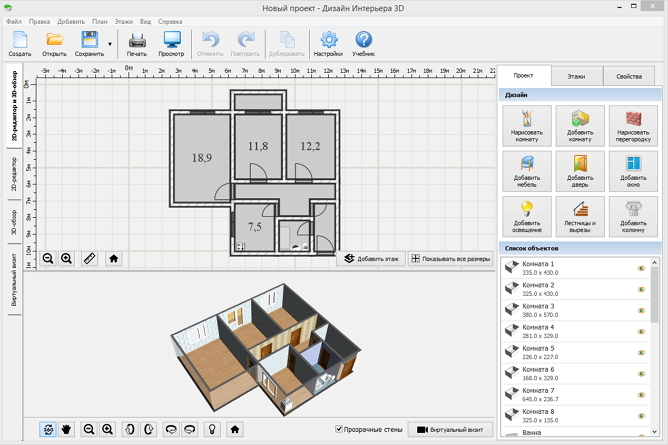Toggle visibility of Комната 1

pyautogui.click(x=640, y=268)
